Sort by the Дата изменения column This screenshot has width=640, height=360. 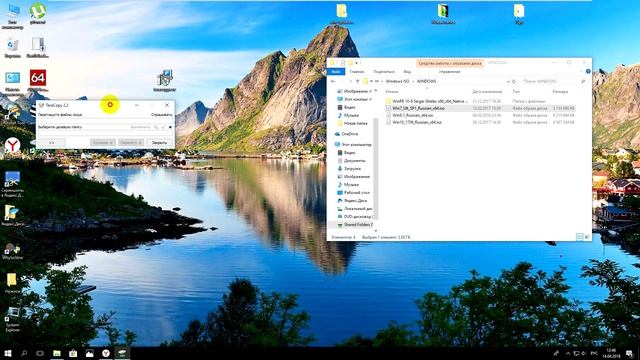487,91
